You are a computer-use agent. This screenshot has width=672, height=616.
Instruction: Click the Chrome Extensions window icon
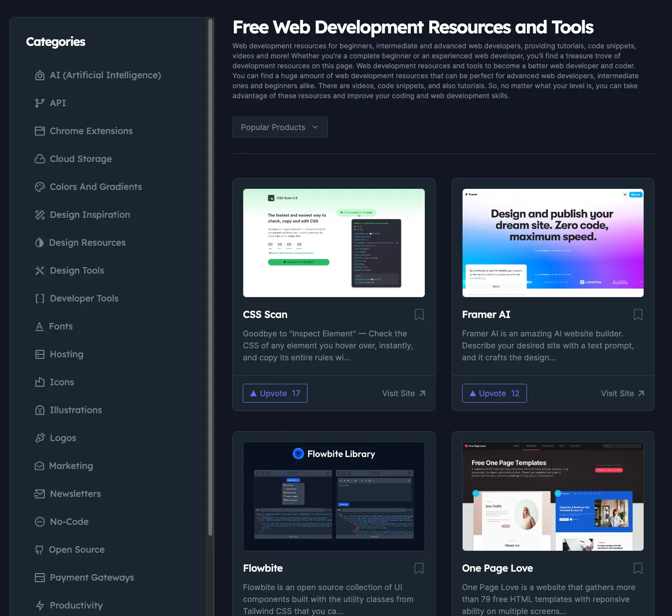pyautogui.click(x=40, y=131)
